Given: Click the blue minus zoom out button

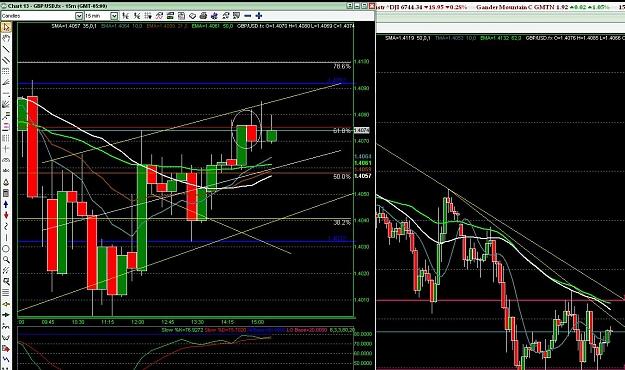Looking at the screenshot, I should (x=248, y=16).
